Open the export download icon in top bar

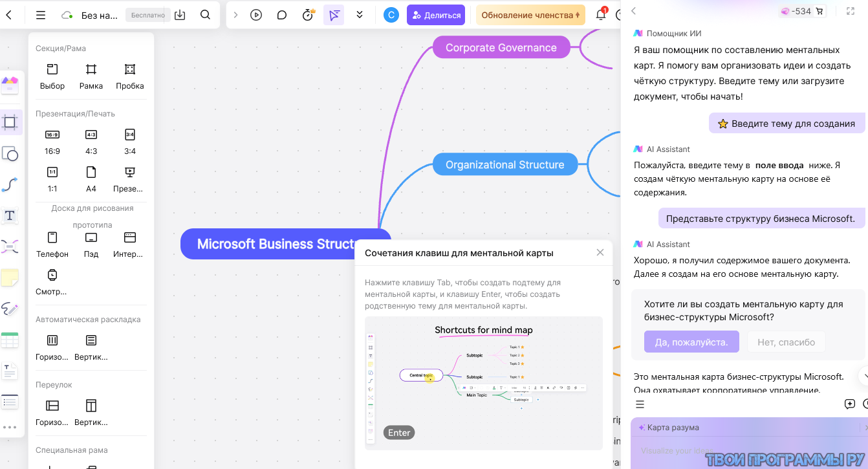point(180,15)
